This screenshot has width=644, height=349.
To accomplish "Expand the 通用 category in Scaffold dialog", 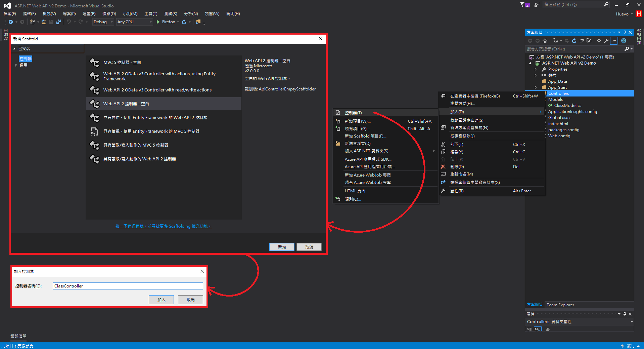I will tap(16, 65).
